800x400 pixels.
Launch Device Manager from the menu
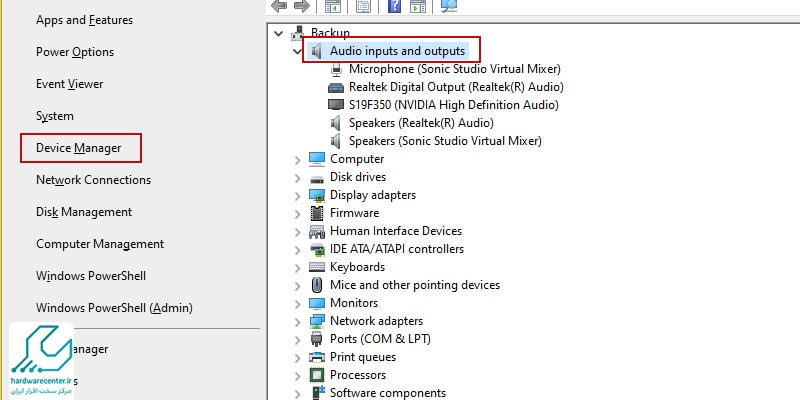tap(79, 148)
